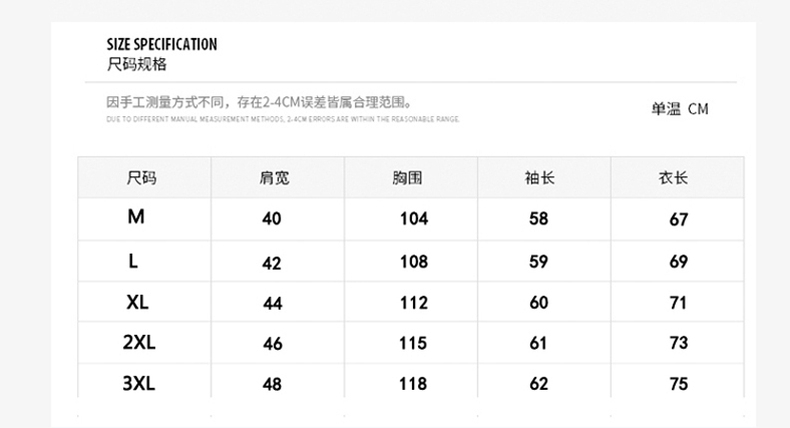Click the XL size row label

[x=138, y=303]
